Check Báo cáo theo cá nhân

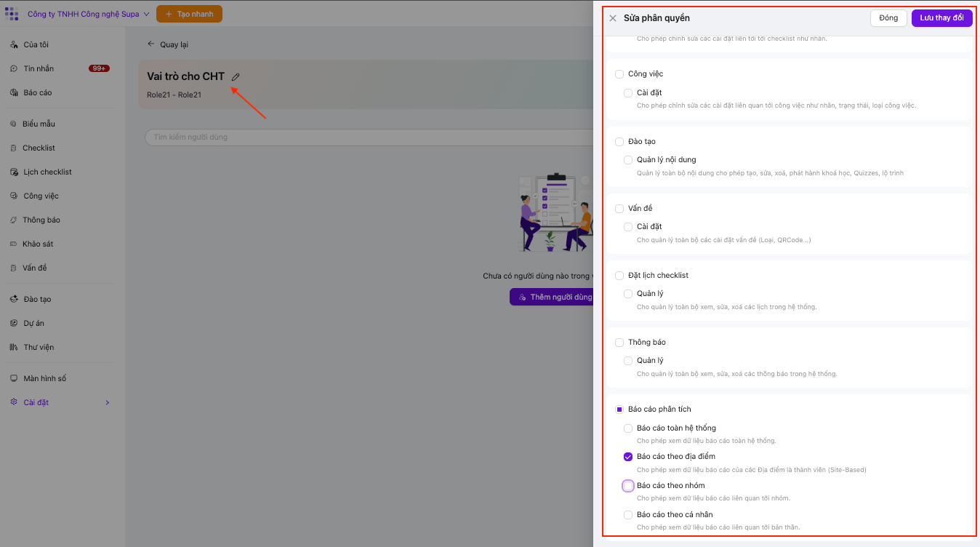tap(628, 515)
